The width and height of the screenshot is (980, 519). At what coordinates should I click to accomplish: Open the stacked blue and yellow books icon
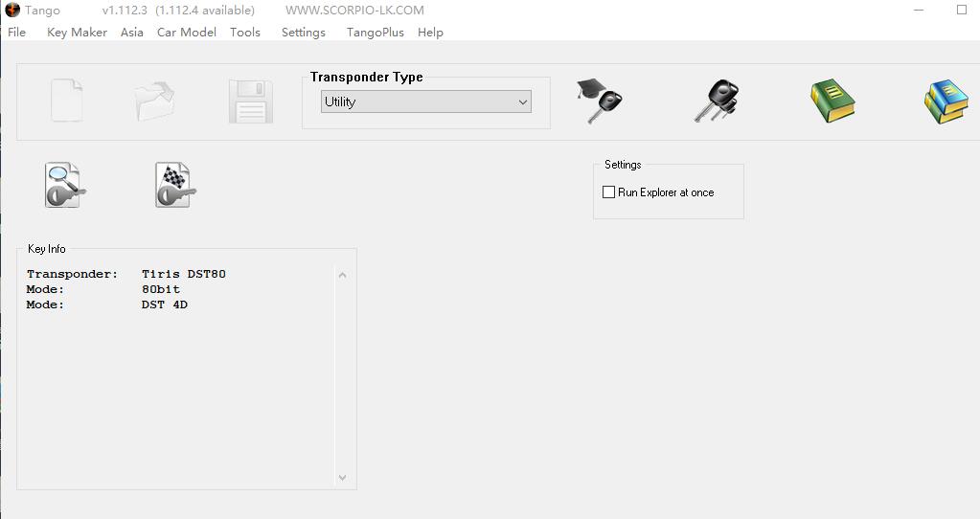click(x=946, y=102)
